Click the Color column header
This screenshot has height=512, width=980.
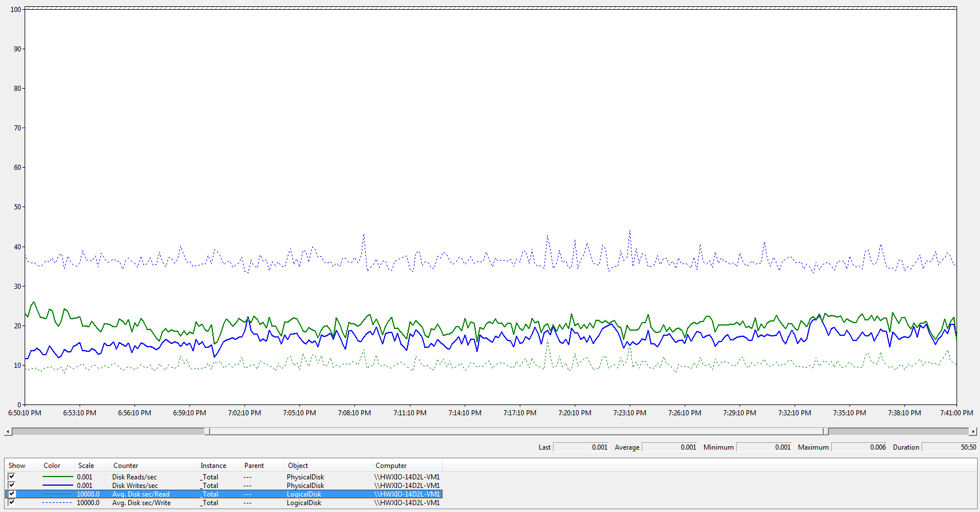click(52, 466)
